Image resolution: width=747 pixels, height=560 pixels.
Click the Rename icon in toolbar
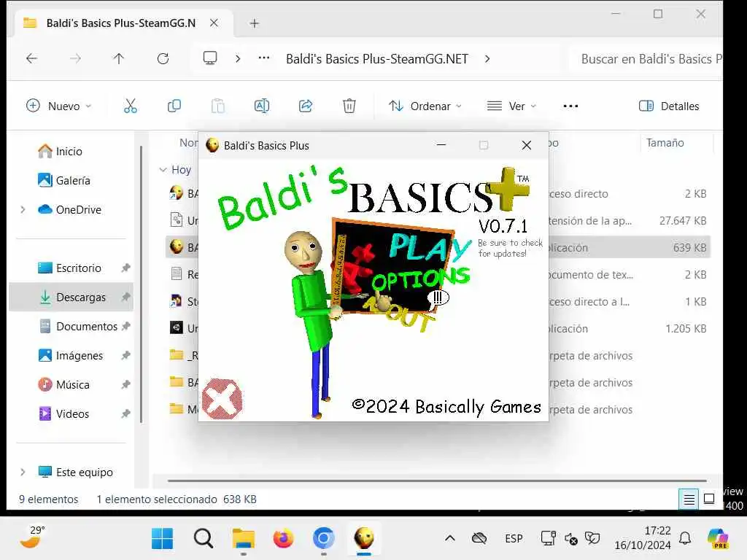(x=262, y=106)
